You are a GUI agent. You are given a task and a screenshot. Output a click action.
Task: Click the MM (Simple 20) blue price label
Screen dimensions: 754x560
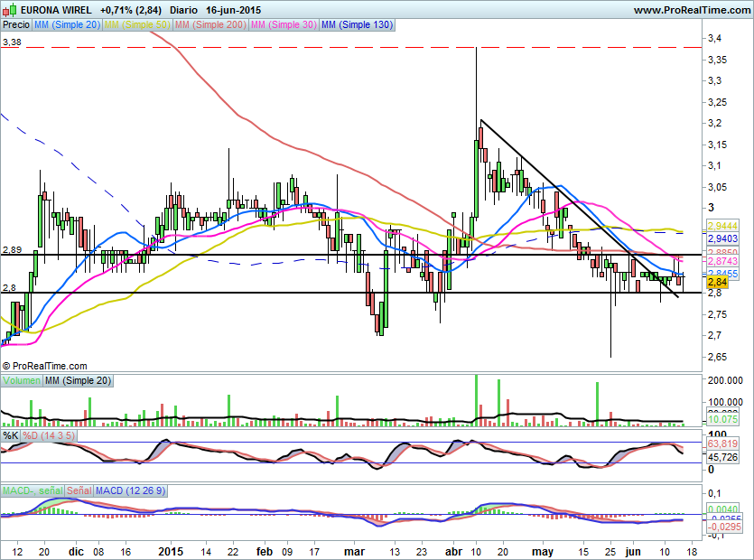point(67,25)
